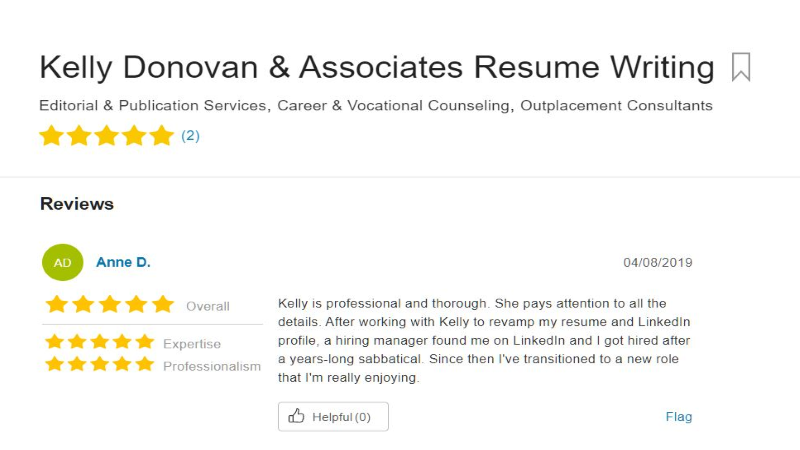Click the review date 04/08/2019
Image resolution: width=800 pixels, height=450 pixels.
click(658, 263)
